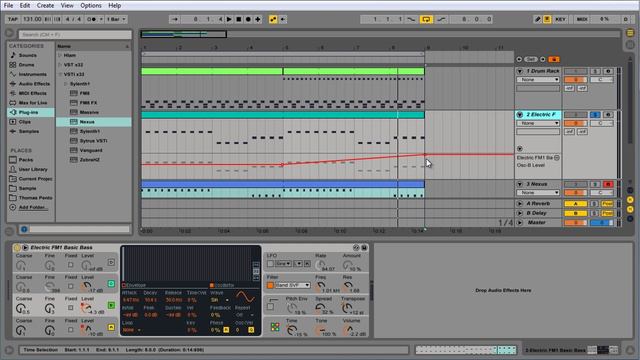This screenshot has width=640, height=360.
Task: Select the Massive plug-in entry
Action: click(89, 112)
